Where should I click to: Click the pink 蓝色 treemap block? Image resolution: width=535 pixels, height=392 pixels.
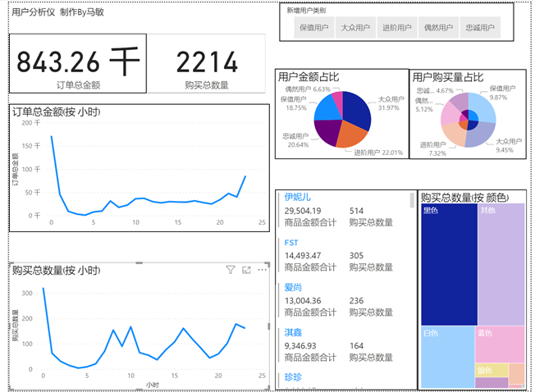[500, 344]
